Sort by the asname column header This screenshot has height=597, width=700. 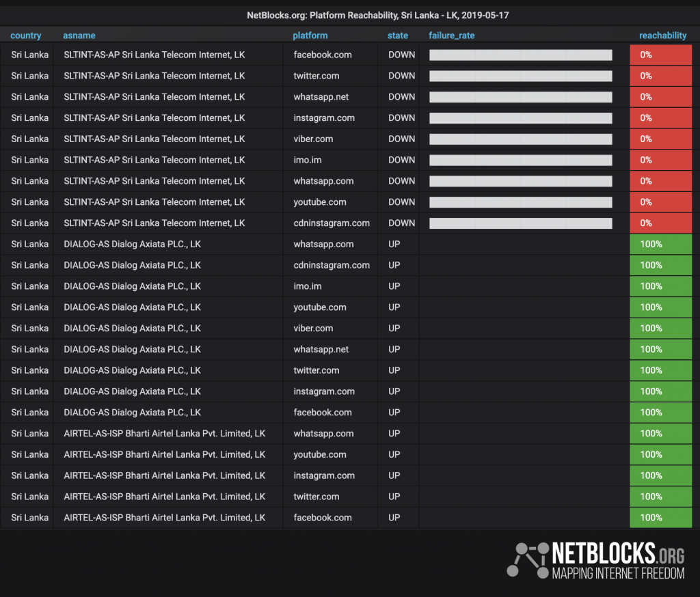(x=79, y=36)
